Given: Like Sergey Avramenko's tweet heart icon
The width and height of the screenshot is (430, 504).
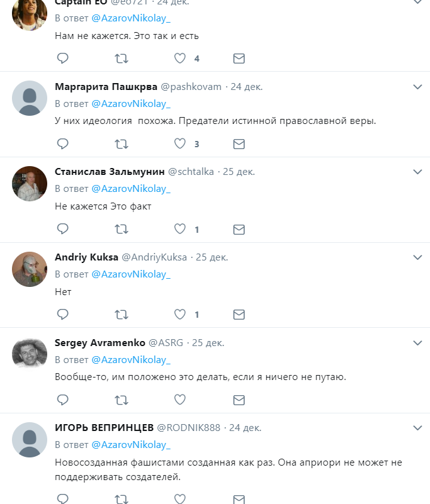Looking at the screenshot, I should pyautogui.click(x=180, y=400).
